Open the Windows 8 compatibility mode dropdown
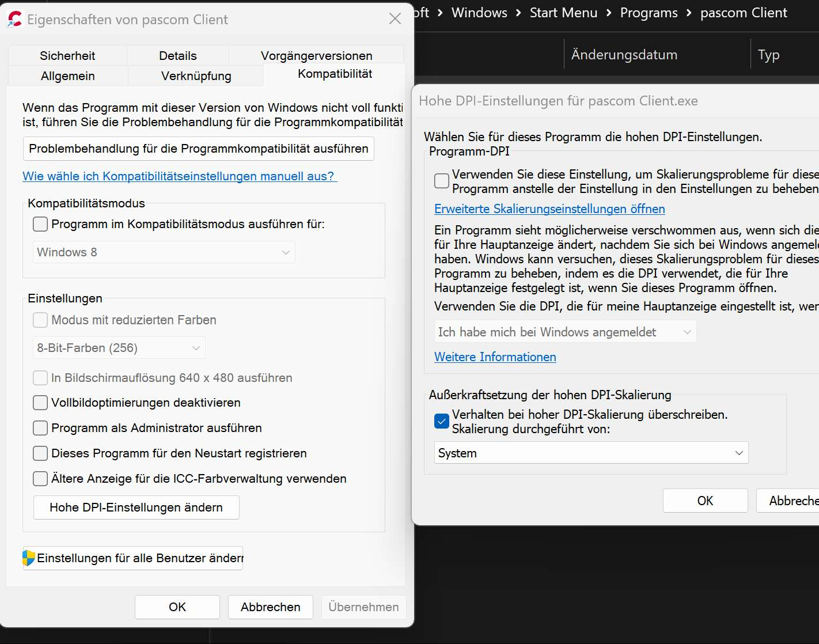819x644 pixels. click(164, 252)
